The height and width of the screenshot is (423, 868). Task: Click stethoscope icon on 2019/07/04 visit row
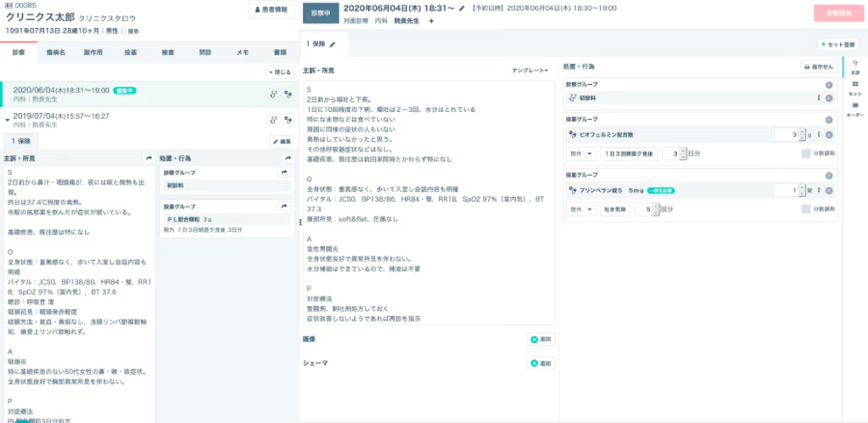pos(273,120)
